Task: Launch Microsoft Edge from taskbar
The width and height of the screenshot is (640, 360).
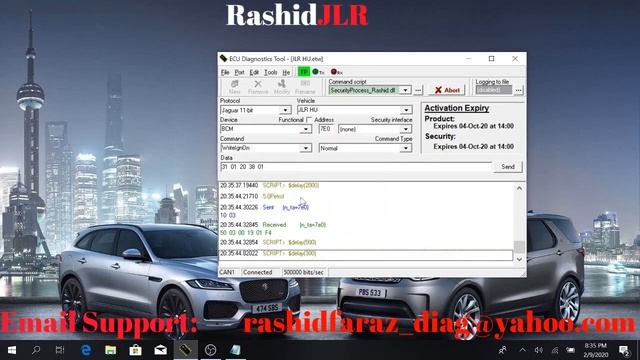Action: coord(86,350)
